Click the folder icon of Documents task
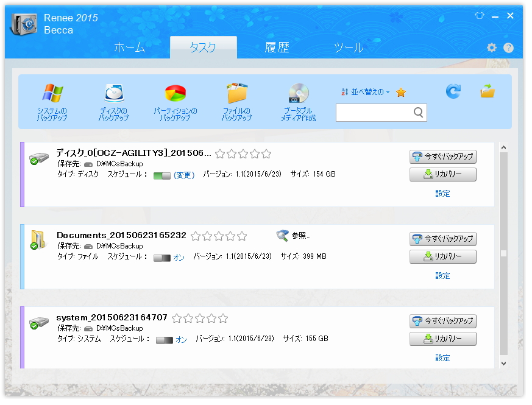Viewport: 532px width, 405px height. 38,240
